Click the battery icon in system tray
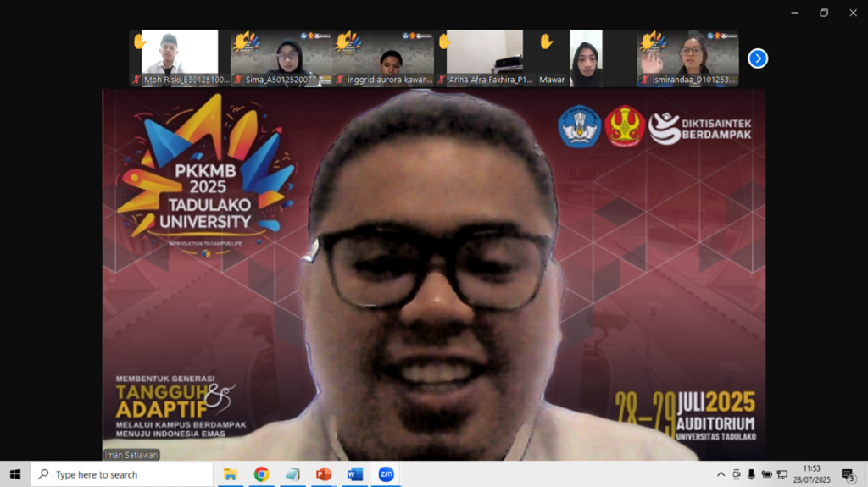Screen dimensions: 868x487 click(x=766, y=474)
